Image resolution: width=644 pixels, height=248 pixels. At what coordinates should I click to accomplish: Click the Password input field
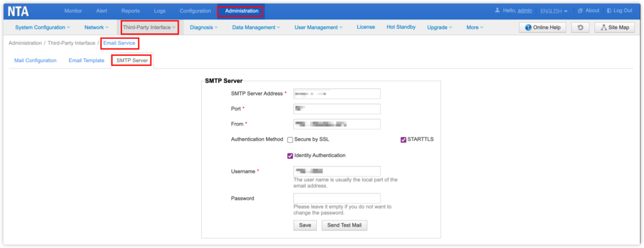(x=337, y=198)
